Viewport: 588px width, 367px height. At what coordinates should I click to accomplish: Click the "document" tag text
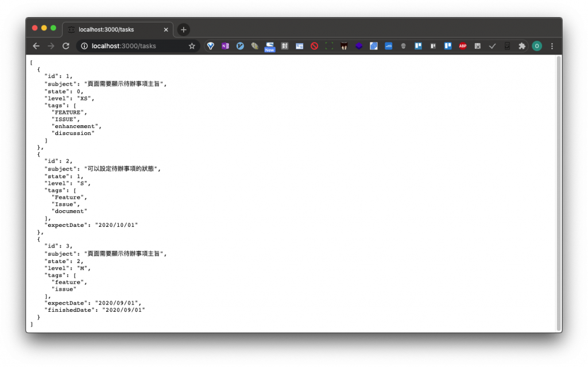point(69,211)
